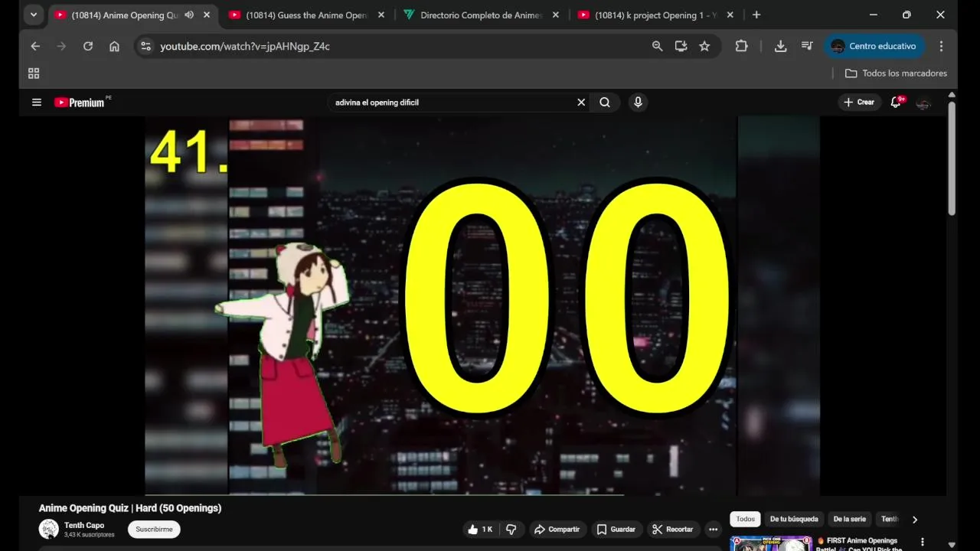This screenshot has height=551, width=980.
Task: Open the Centro educativo profile button
Action: coord(874,46)
